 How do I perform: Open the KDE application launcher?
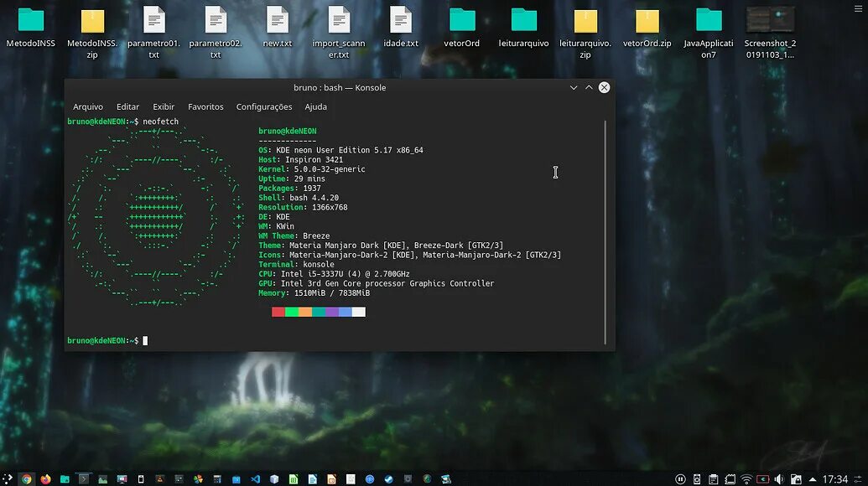click(8, 478)
